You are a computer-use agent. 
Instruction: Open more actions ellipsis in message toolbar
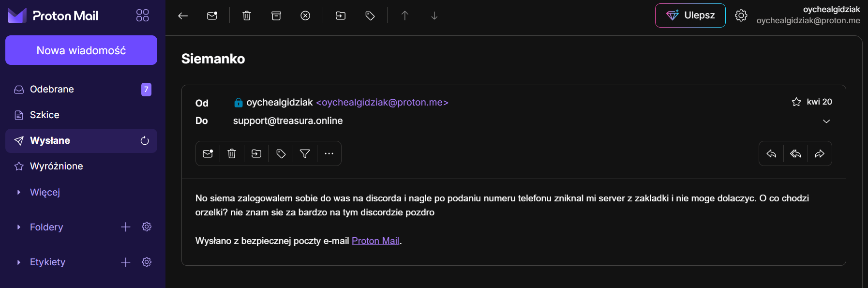click(329, 154)
